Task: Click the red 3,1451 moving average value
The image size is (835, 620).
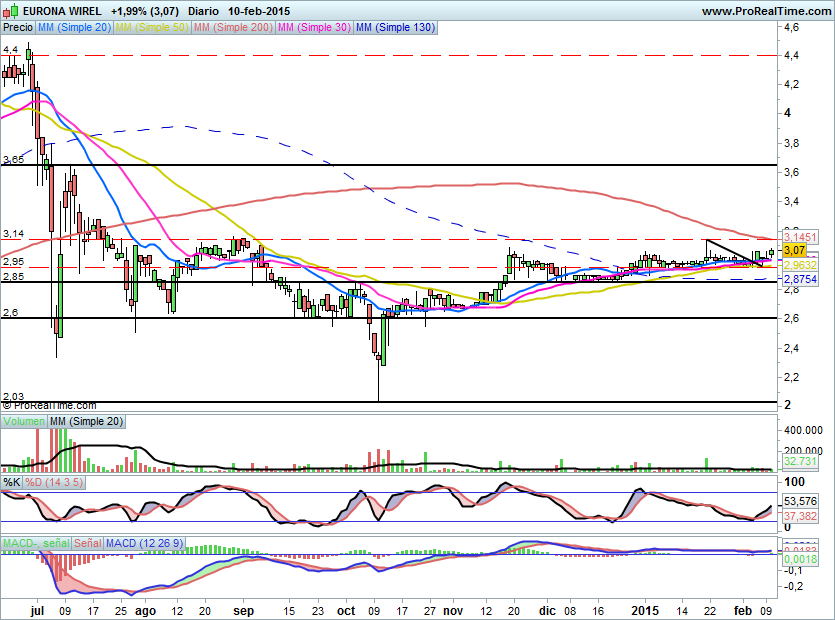Action: point(800,237)
